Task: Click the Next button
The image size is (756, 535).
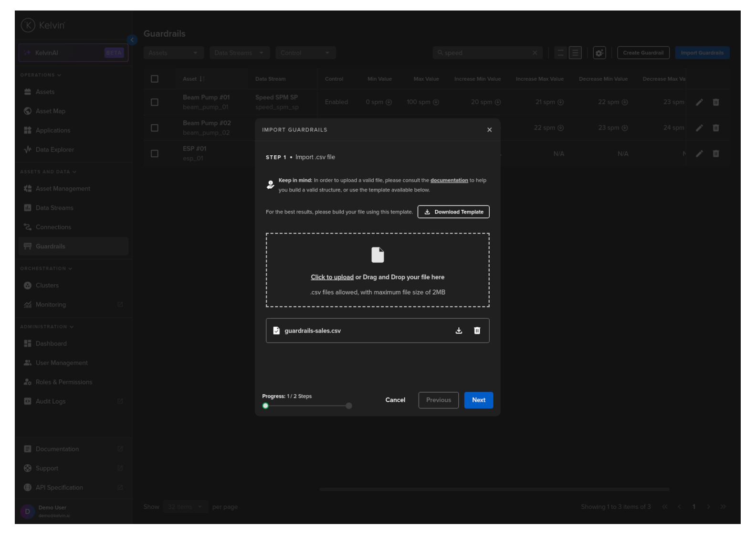Action: point(478,400)
